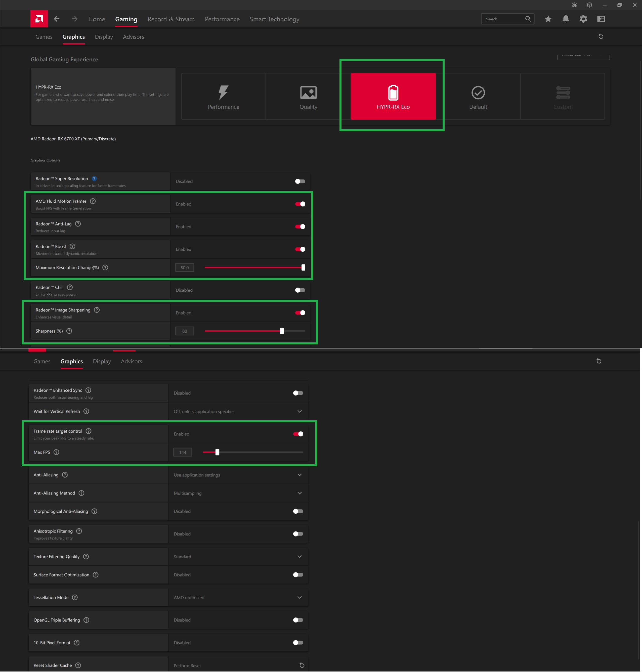Click the AMD logo home icon
642x672 pixels.
click(x=39, y=19)
